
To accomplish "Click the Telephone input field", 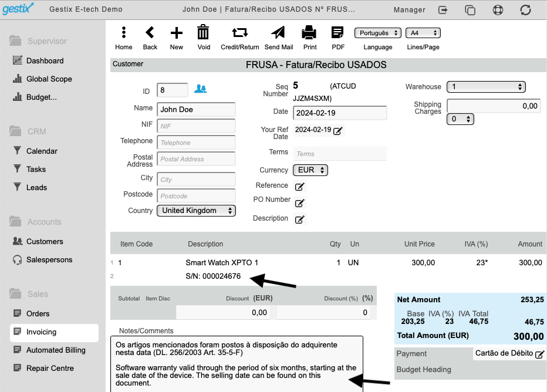I will (196, 142).
